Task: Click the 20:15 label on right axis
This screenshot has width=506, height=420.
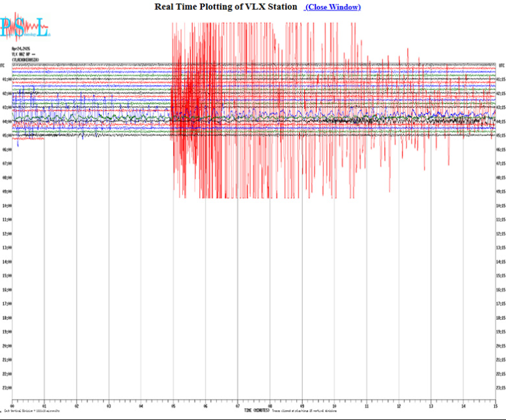Action: pos(501,345)
